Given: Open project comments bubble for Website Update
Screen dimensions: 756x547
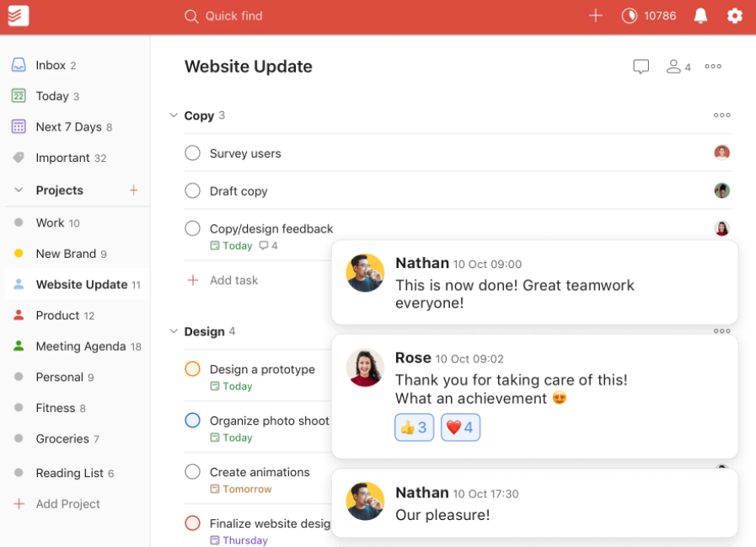Looking at the screenshot, I should [641, 66].
